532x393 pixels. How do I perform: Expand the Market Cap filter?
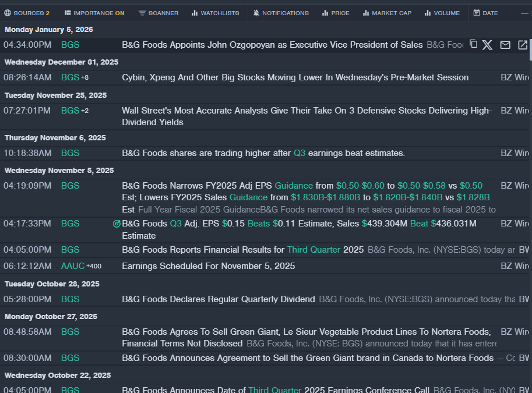point(386,13)
